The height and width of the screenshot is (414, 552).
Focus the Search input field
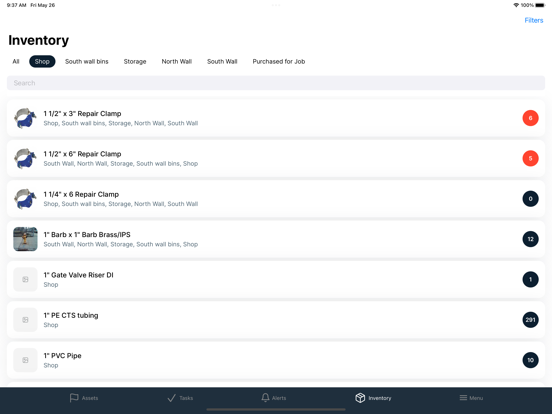276,83
